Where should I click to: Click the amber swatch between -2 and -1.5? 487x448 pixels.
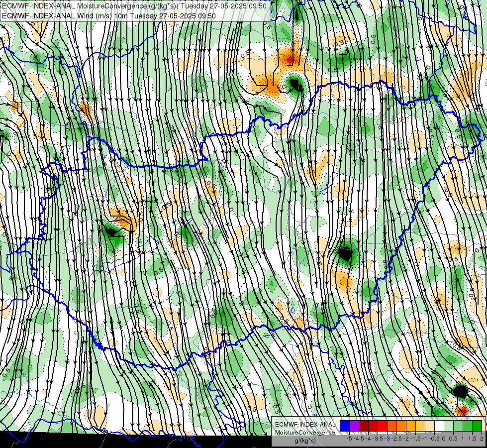click(411, 426)
